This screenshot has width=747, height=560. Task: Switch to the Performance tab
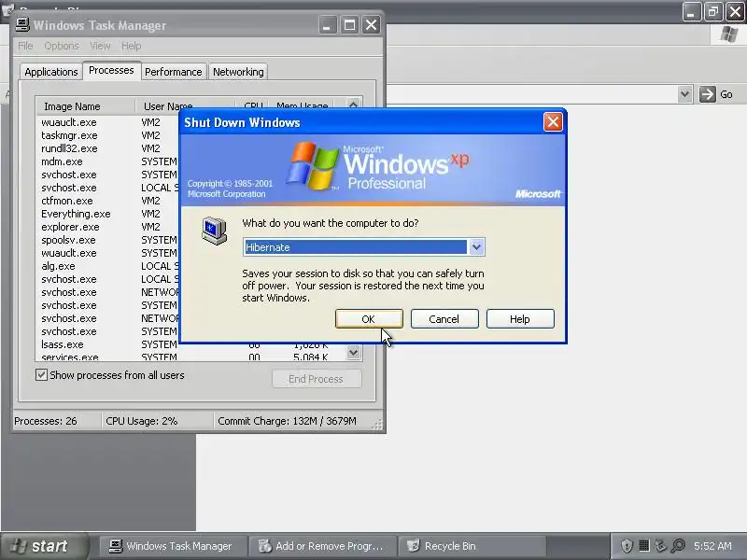[174, 72]
